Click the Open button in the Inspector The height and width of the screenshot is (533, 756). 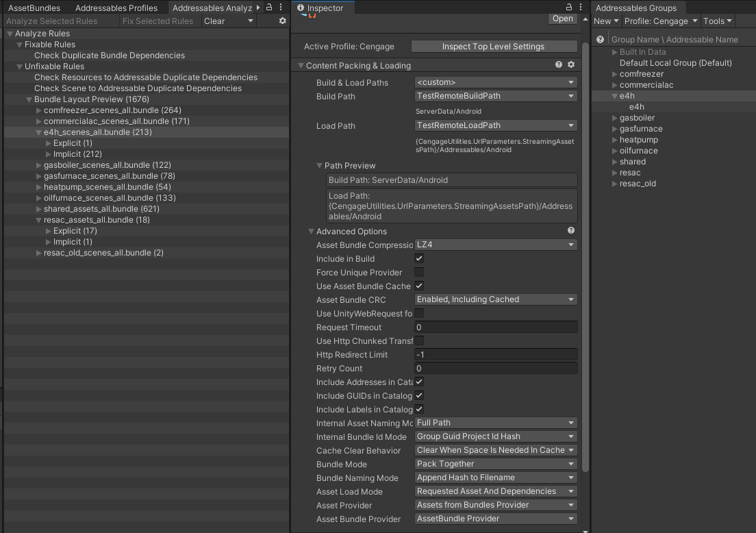click(x=562, y=18)
